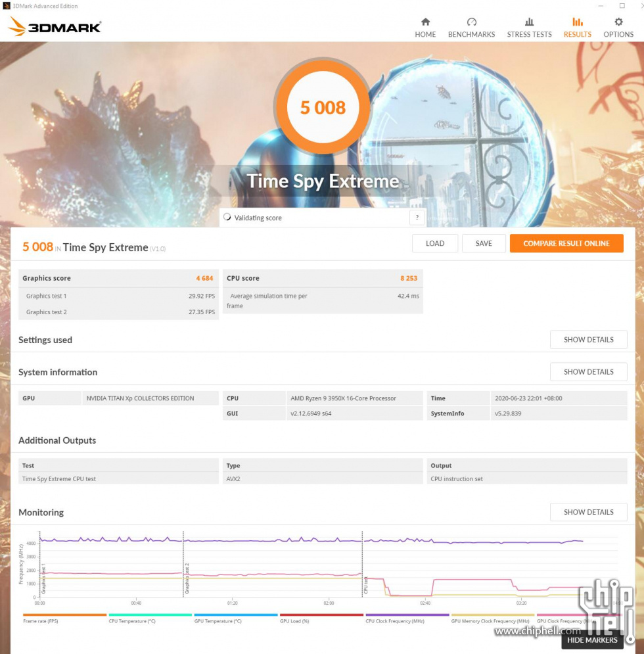Image resolution: width=644 pixels, height=654 pixels.
Task: Click Graphics test 2 value 27.35 FPS
Action: coord(202,312)
